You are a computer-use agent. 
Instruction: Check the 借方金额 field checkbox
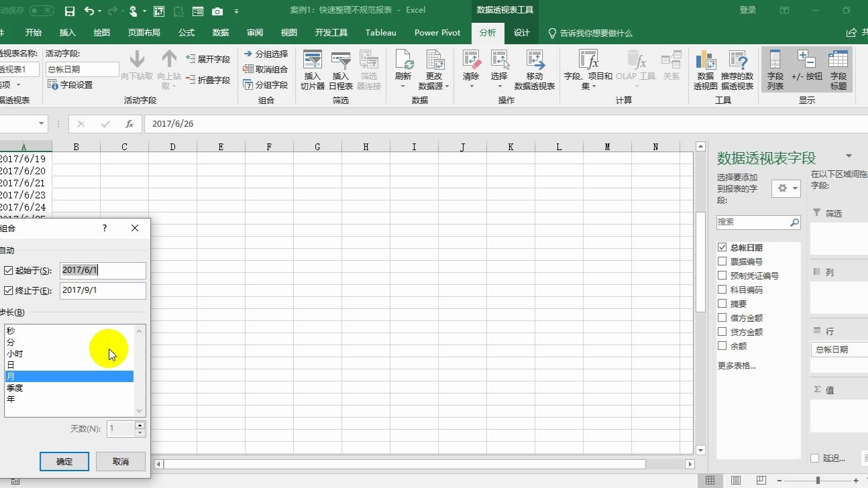click(722, 318)
